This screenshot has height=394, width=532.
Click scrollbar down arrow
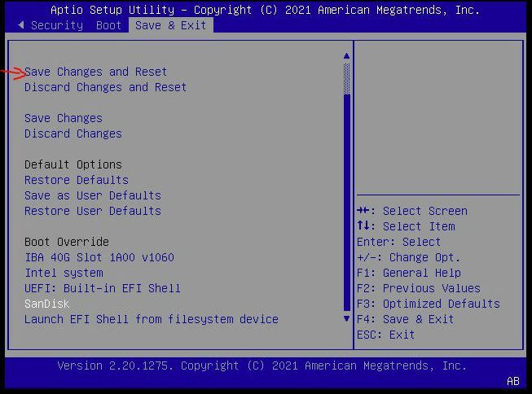tap(346, 319)
